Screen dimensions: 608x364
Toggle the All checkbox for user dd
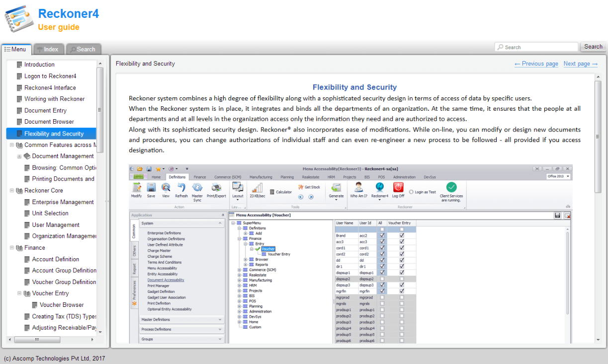click(382, 260)
